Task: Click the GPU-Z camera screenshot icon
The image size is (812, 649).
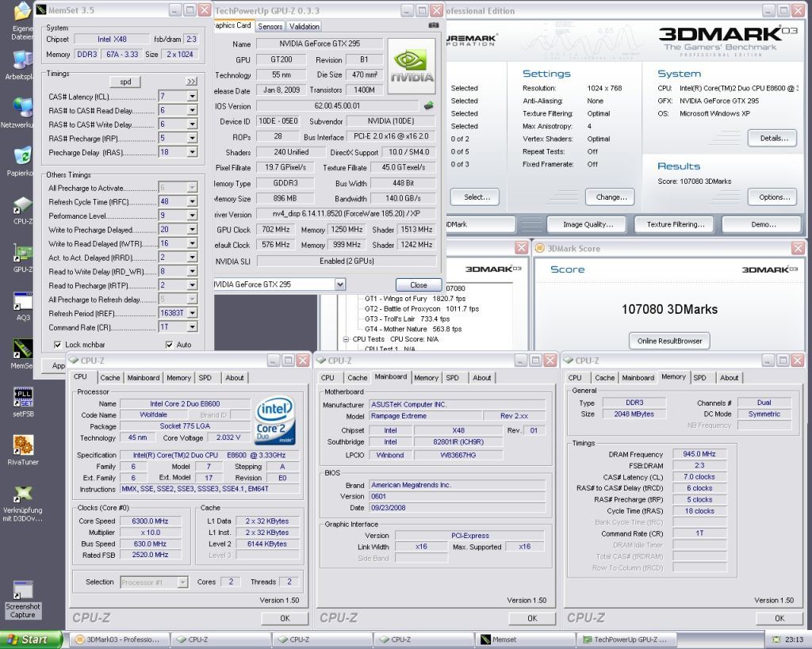Action: tap(434, 25)
